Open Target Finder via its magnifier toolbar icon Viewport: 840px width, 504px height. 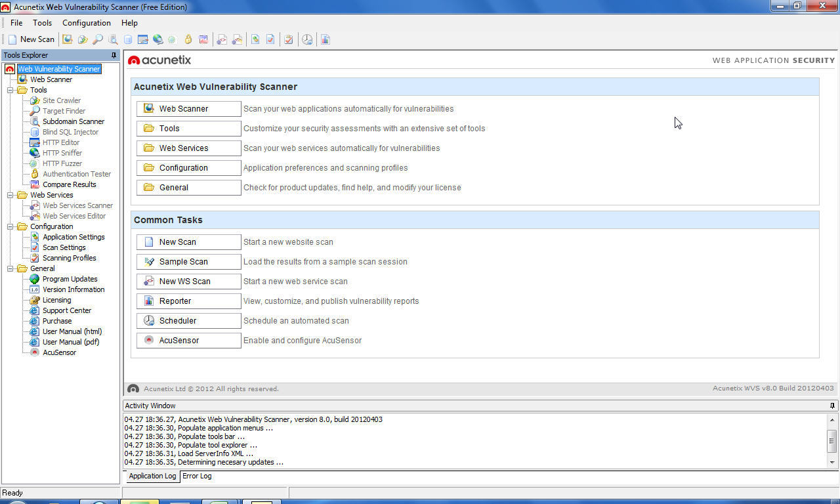click(x=96, y=39)
